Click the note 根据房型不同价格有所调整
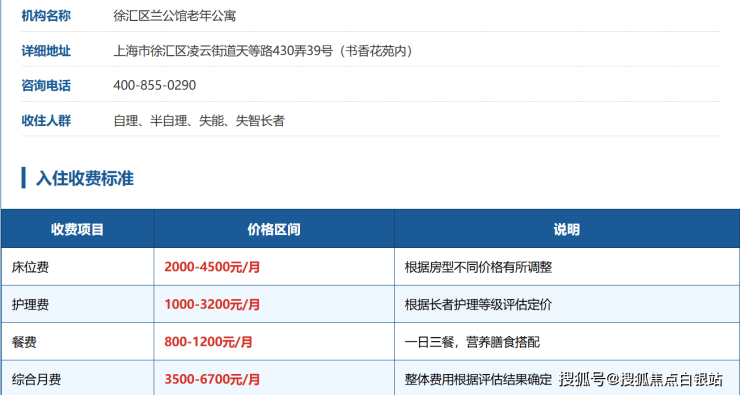The image size is (740, 395). [x=478, y=267]
